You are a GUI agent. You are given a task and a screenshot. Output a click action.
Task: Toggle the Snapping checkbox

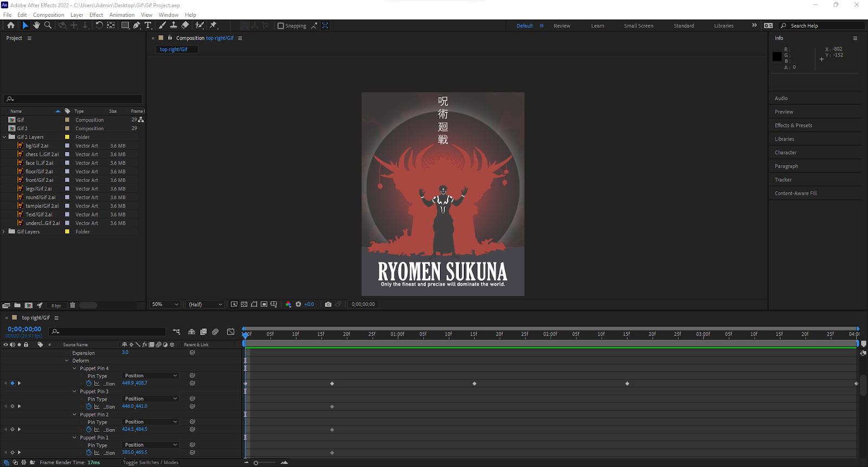(280, 26)
